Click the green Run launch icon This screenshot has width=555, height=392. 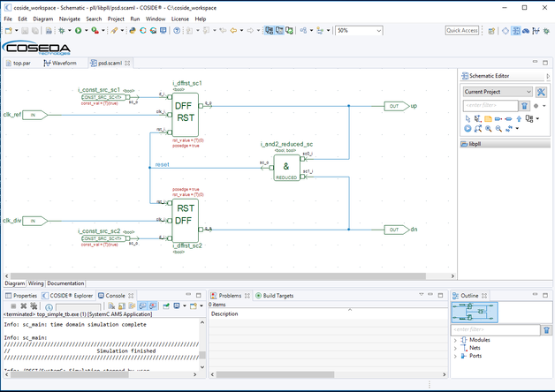click(79, 31)
